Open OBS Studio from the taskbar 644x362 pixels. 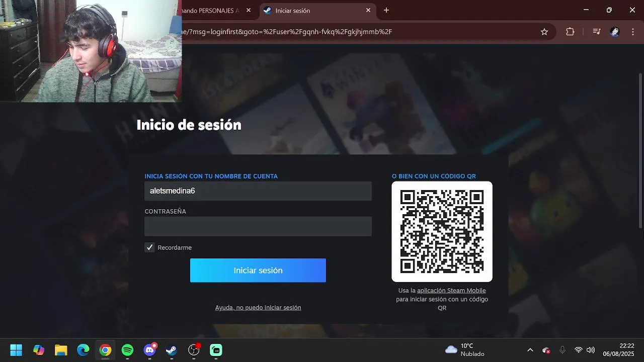[x=194, y=350]
